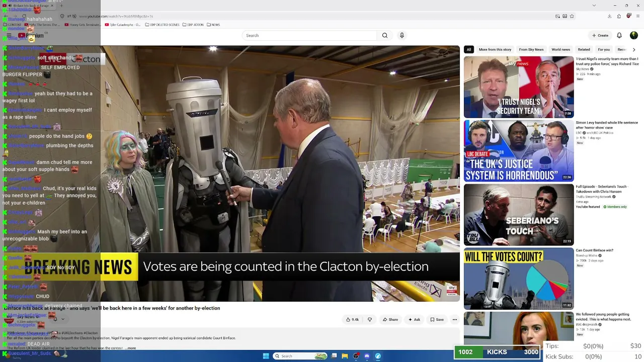This screenshot has height=362, width=644.
Task: Open the red-haired woman video thumbnail
Action: (519, 330)
